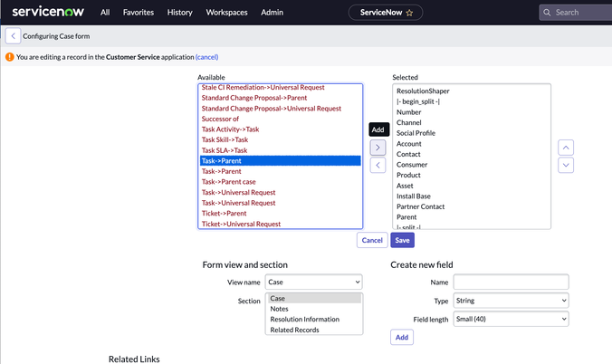Open the Workspaces menu

(226, 13)
